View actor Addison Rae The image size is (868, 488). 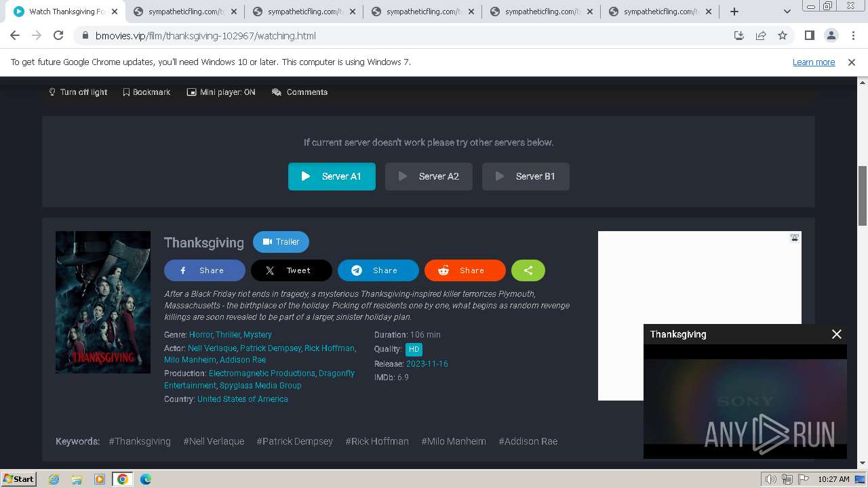click(243, 360)
